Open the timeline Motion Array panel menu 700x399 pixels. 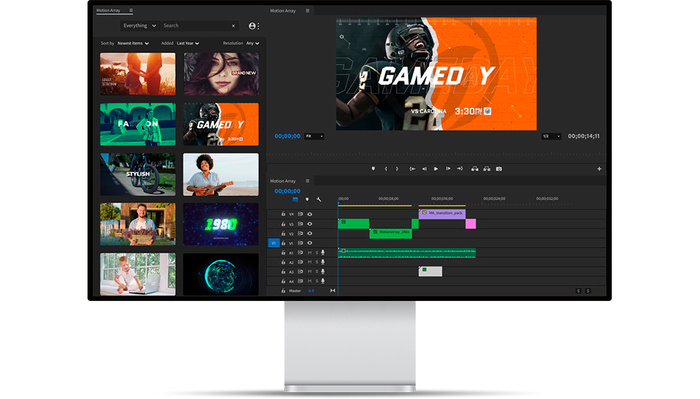(x=307, y=181)
